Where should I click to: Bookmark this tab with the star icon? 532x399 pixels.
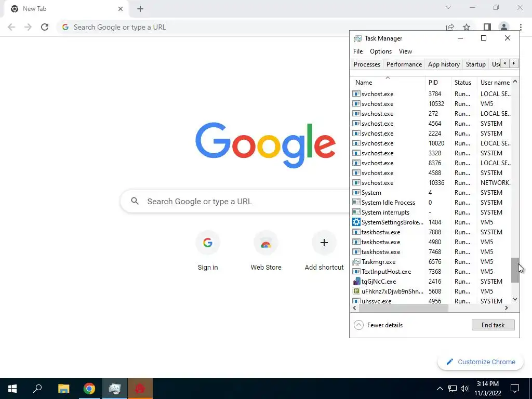(467, 27)
